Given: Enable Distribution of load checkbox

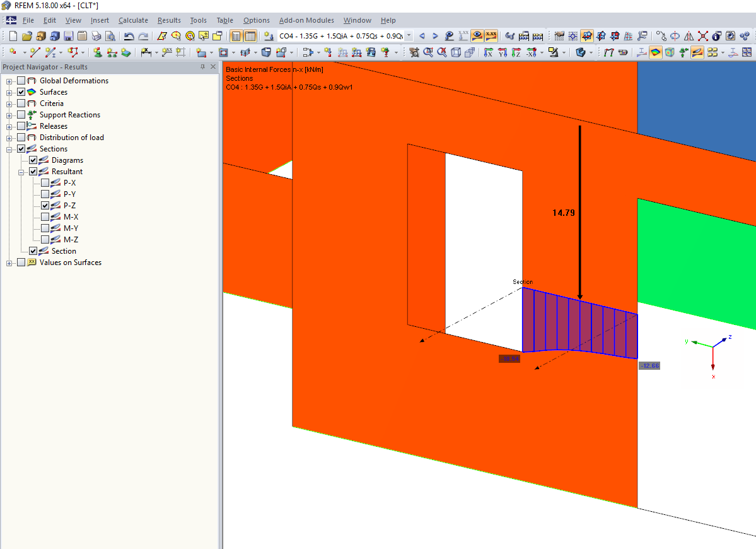Looking at the screenshot, I should 21,138.
